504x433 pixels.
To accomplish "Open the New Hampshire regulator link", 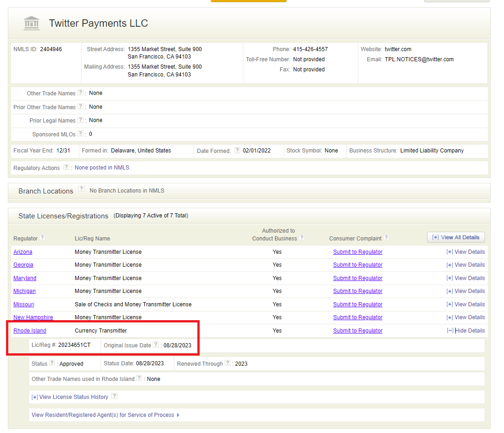I will click(x=33, y=317).
